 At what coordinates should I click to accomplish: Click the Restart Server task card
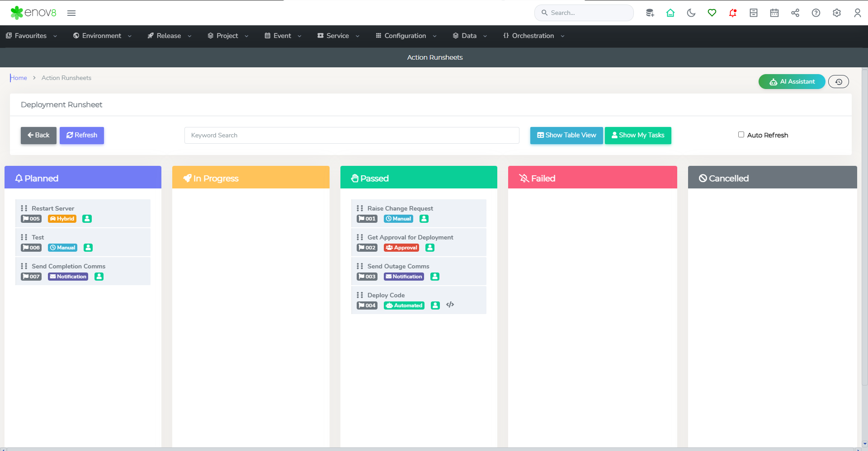coord(83,213)
